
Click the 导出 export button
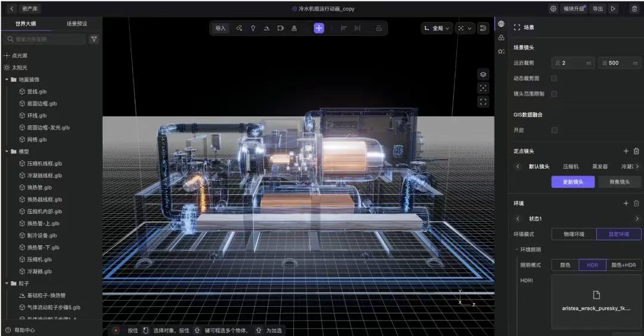tap(597, 8)
